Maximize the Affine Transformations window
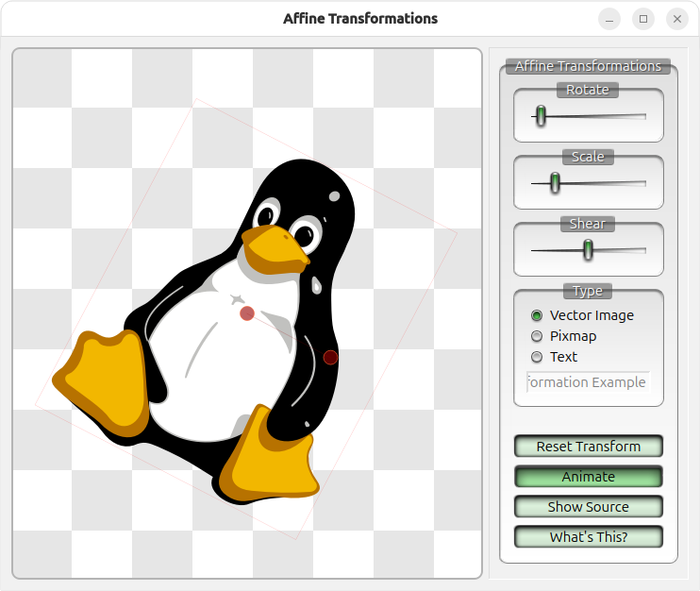Viewport: 700px width, 591px height. [x=643, y=19]
